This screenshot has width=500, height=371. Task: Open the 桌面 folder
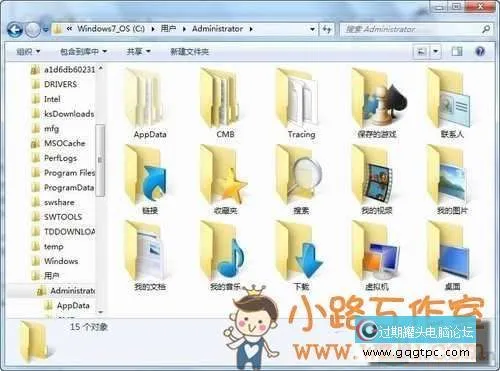click(449, 250)
